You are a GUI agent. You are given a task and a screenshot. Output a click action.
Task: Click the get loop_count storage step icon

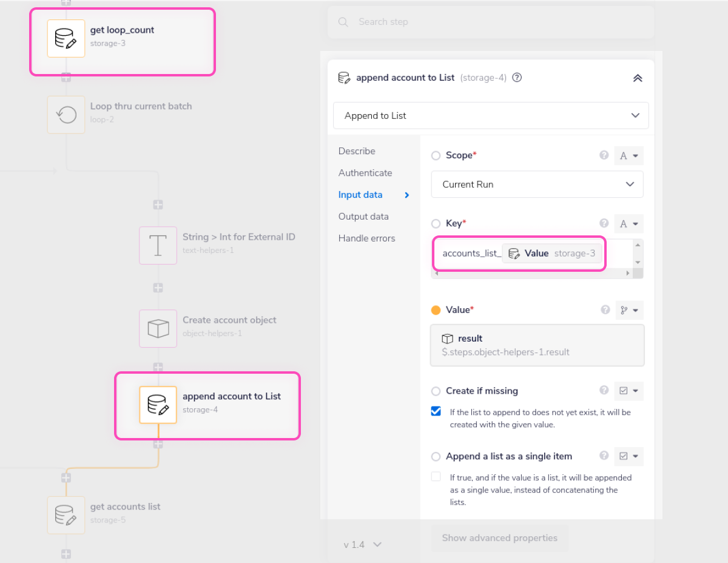66,39
